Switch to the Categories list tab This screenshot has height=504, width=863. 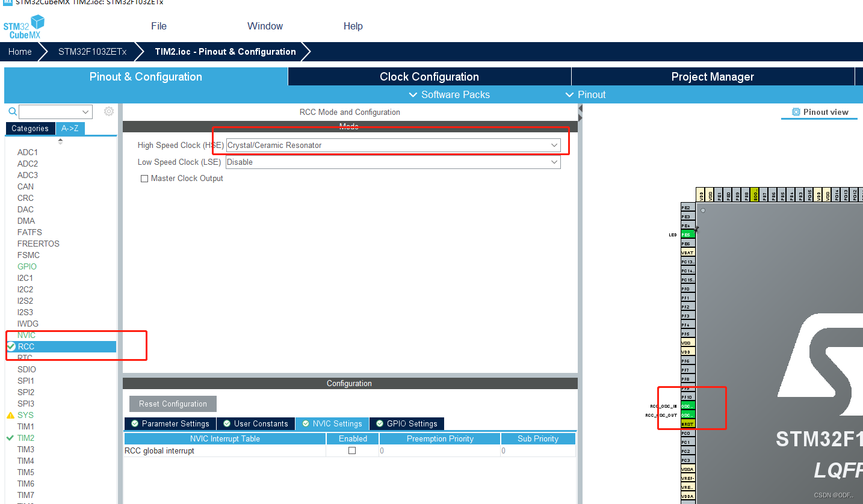coord(30,128)
